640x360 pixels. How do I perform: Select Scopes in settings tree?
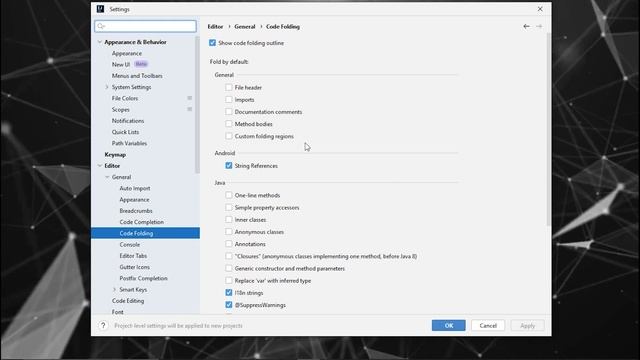(120, 109)
